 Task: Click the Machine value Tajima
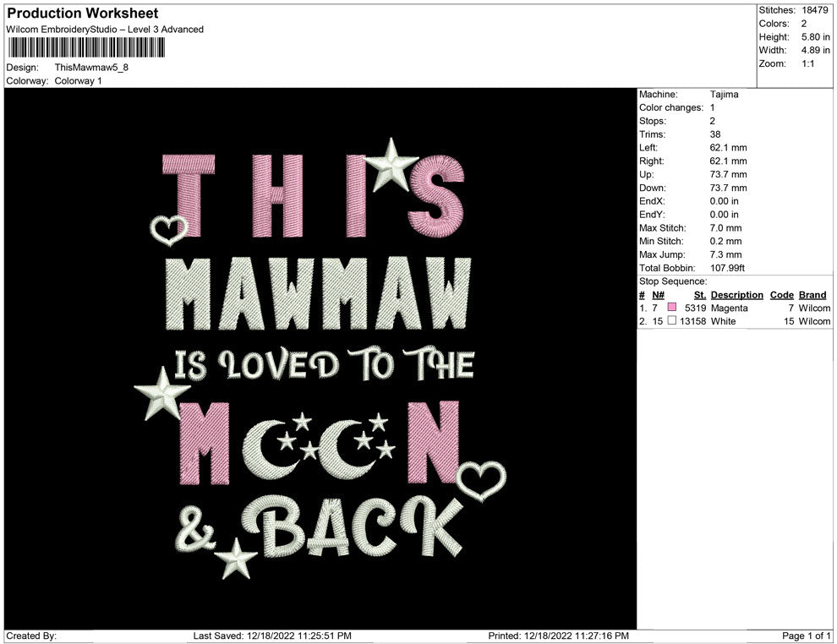724,94
